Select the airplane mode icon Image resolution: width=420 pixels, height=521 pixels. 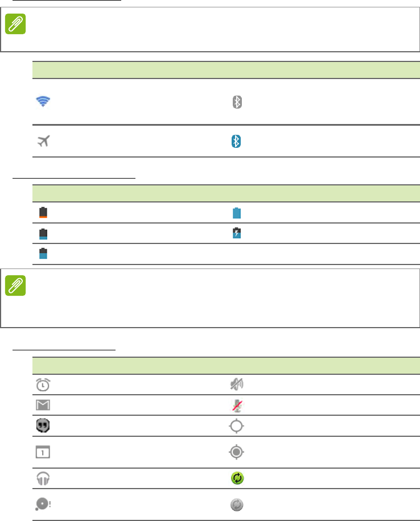tap(43, 141)
